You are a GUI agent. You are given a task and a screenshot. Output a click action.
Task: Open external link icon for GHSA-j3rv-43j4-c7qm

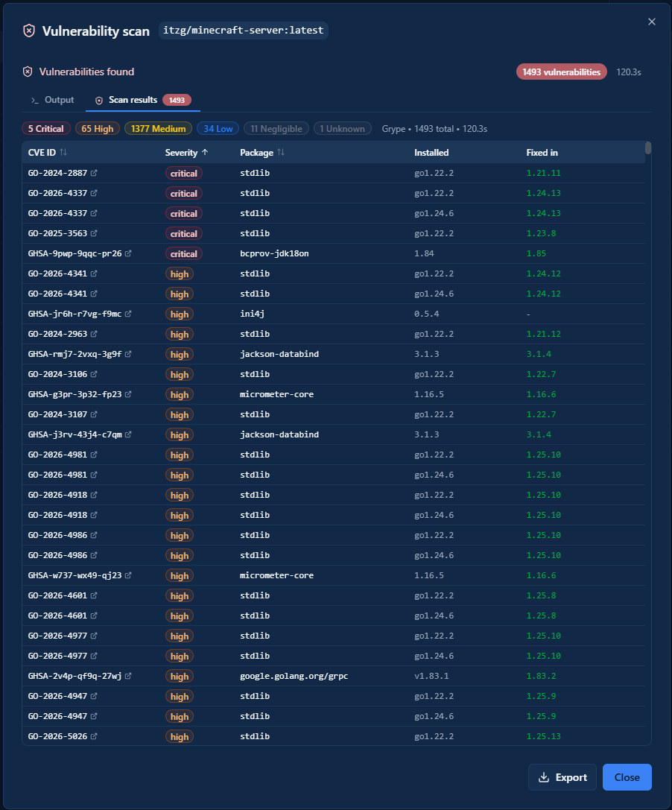click(128, 435)
